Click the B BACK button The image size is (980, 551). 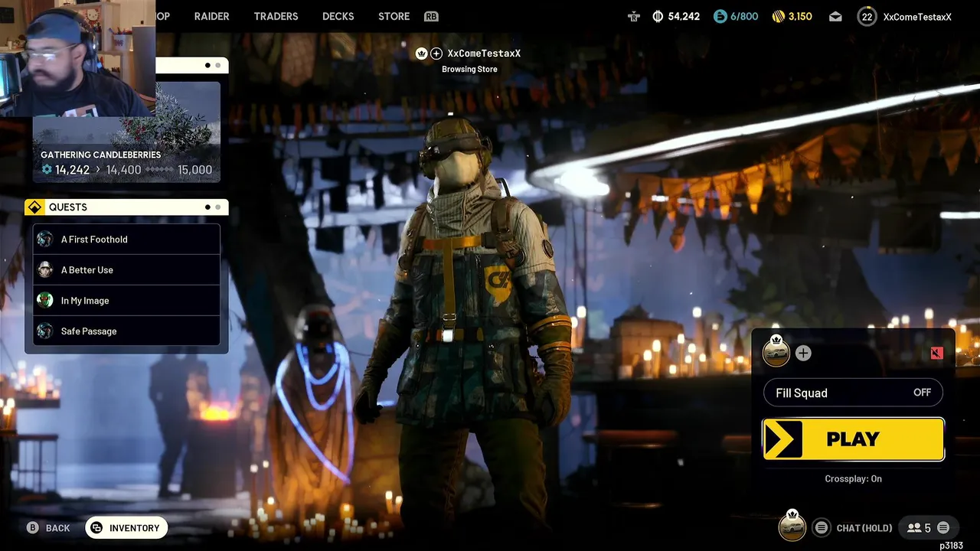48,528
